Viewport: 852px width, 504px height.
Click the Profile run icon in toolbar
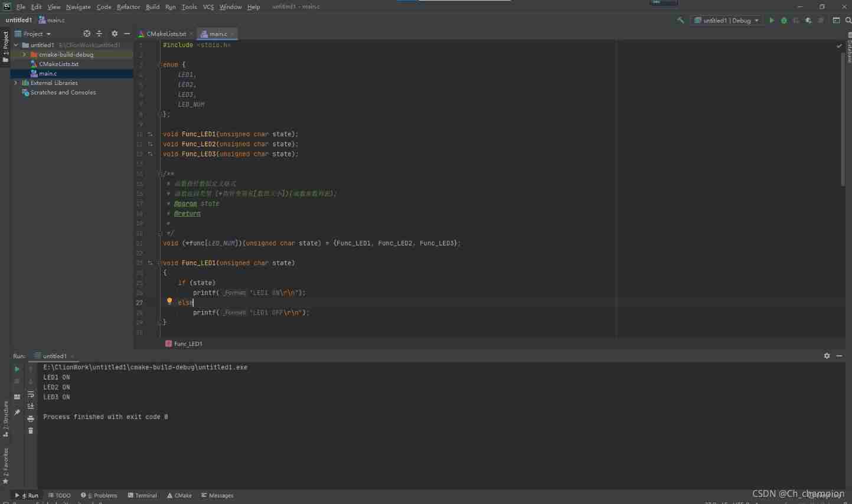(808, 20)
